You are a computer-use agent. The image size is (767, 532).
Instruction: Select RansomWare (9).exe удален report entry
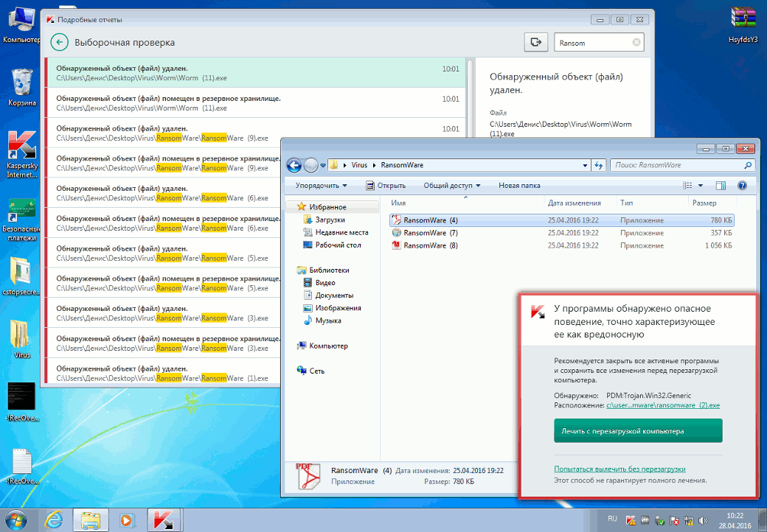pyautogui.click(x=255, y=133)
